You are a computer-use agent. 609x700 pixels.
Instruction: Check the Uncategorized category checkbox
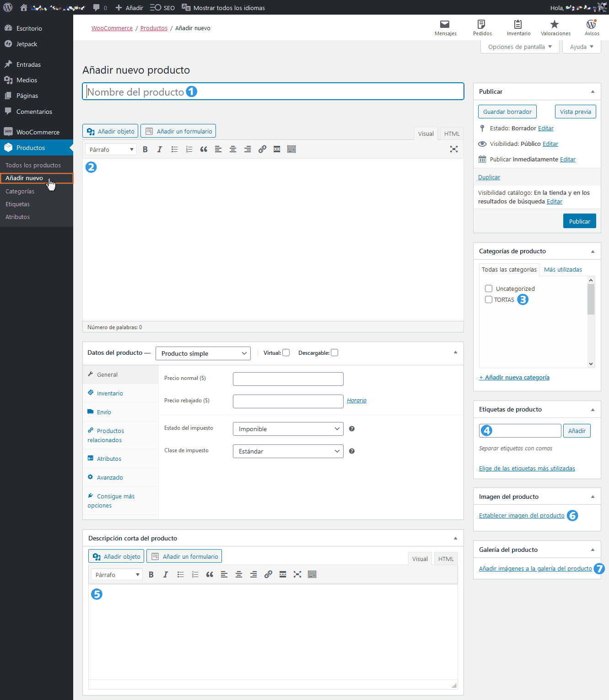tap(488, 289)
